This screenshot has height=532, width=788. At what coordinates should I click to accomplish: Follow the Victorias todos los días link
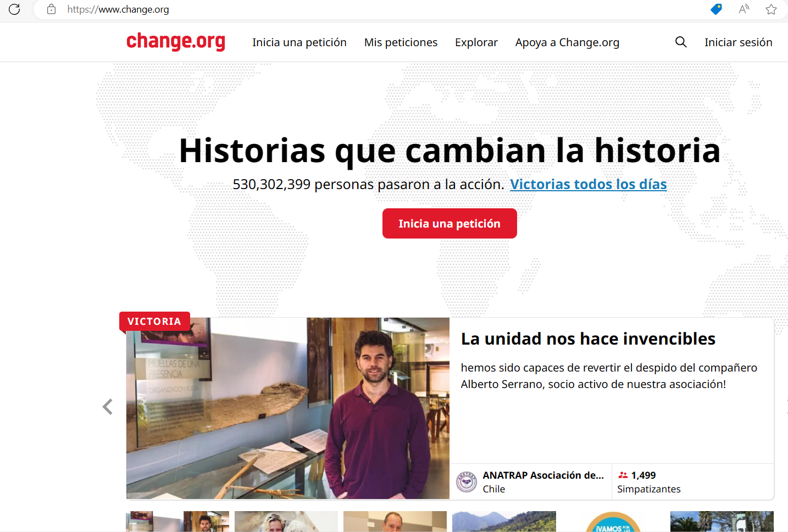588,184
